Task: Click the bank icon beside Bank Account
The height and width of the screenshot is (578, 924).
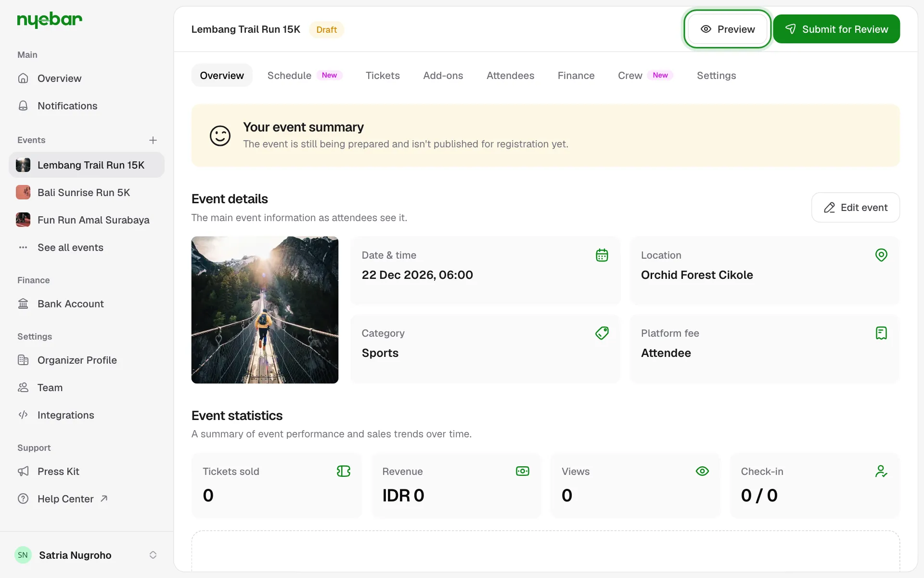Action: [23, 304]
